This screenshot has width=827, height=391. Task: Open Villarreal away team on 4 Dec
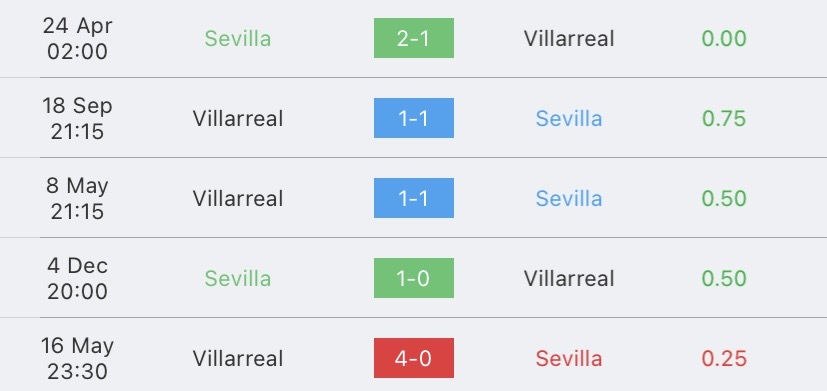[x=569, y=278]
